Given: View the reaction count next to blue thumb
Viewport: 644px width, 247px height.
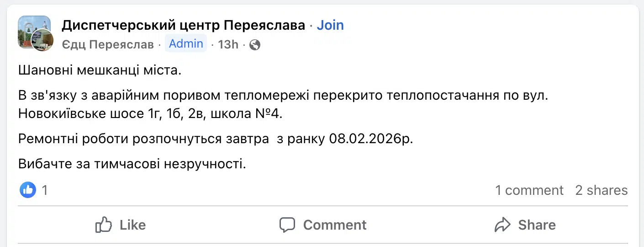Looking at the screenshot, I should [x=45, y=190].
